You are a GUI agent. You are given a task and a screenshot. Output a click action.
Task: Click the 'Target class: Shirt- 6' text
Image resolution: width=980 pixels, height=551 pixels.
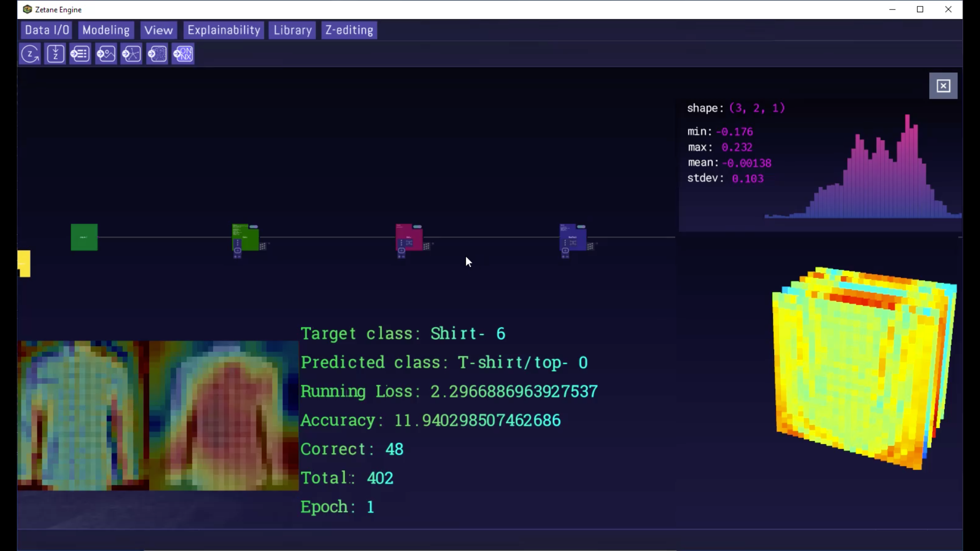pos(403,334)
